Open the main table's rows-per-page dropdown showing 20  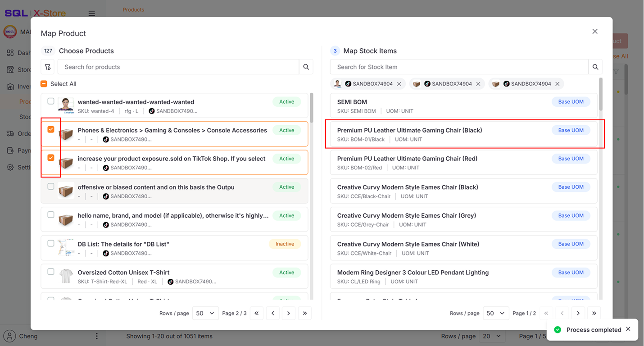tap(492, 336)
